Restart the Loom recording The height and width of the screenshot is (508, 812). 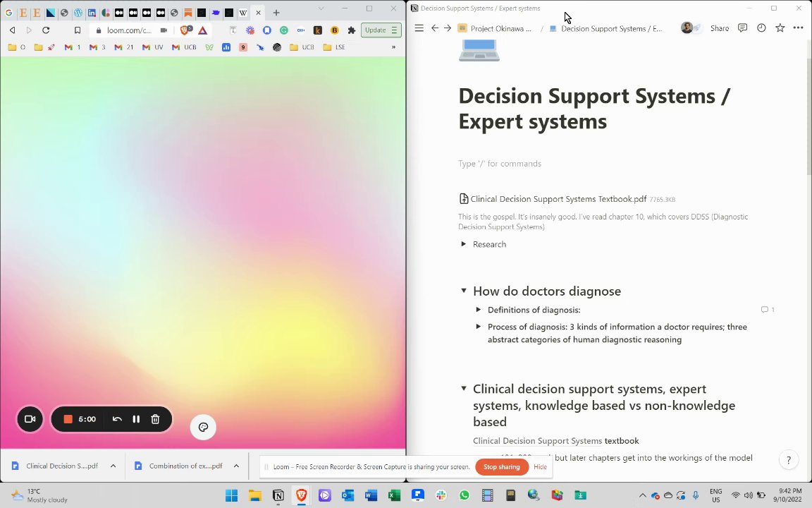click(x=117, y=419)
